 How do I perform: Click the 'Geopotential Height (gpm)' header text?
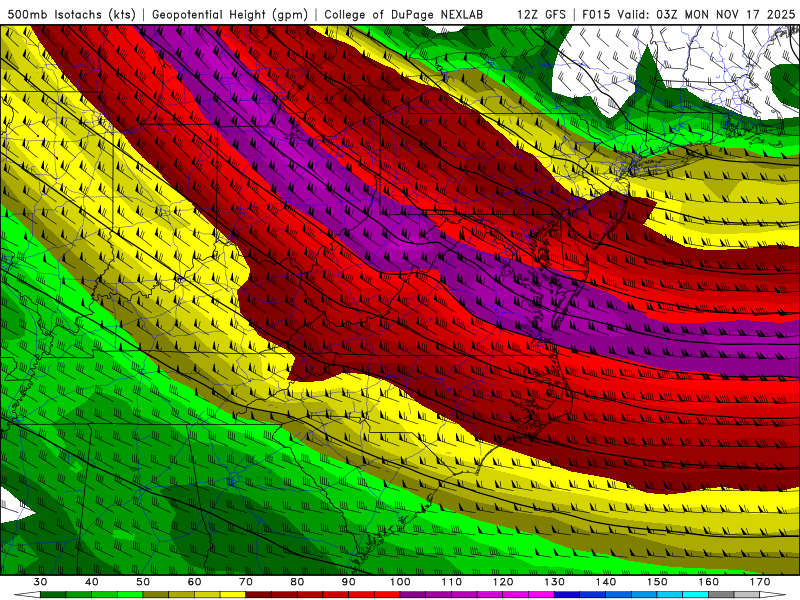coord(230,14)
